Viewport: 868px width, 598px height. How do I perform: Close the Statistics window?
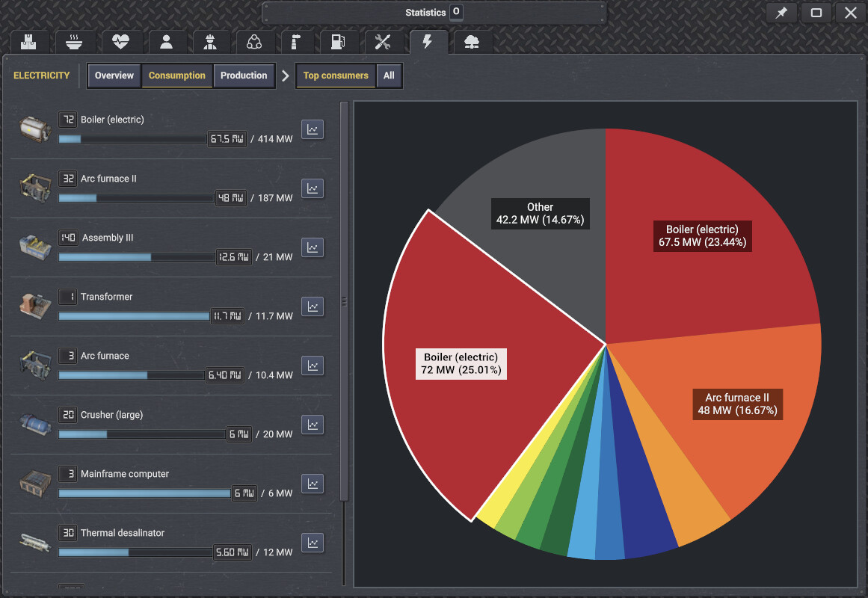click(850, 13)
